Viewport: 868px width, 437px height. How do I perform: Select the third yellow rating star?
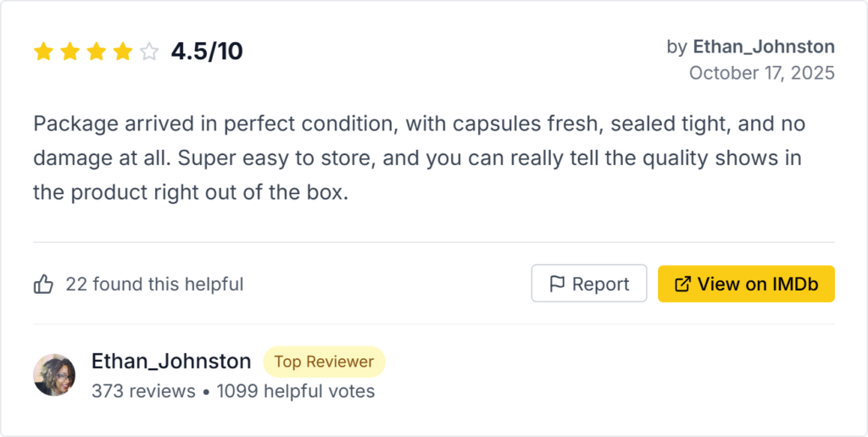[x=96, y=53]
